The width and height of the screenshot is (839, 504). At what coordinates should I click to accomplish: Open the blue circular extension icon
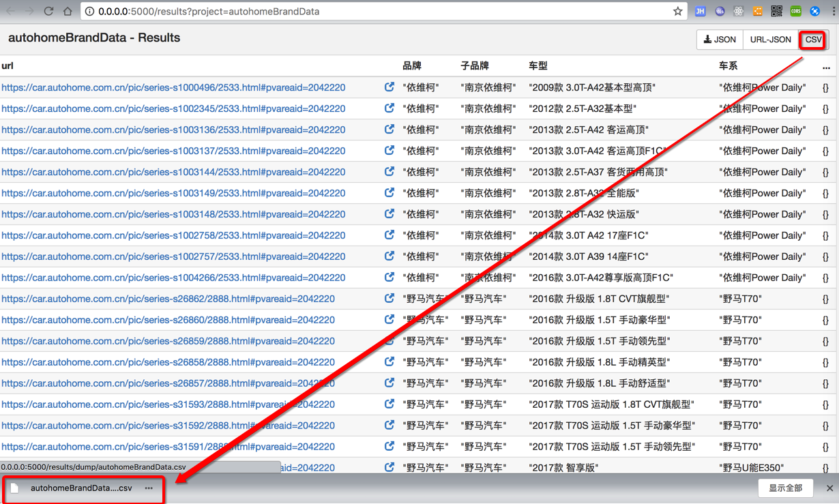point(815,11)
